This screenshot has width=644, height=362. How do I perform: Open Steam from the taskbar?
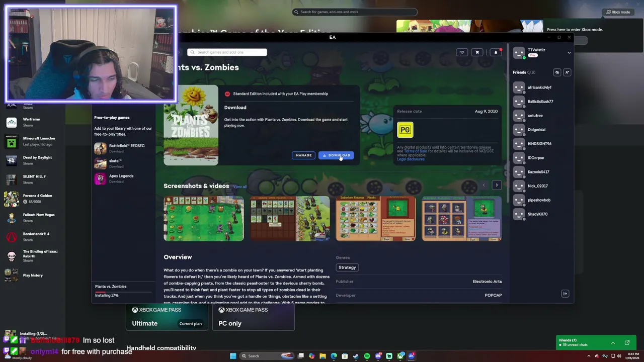[x=356, y=356]
